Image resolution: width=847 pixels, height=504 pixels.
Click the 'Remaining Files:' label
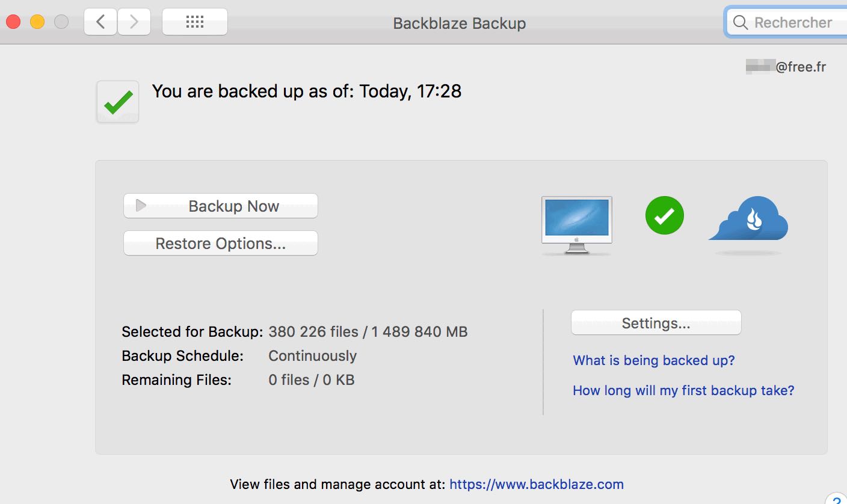tap(176, 380)
